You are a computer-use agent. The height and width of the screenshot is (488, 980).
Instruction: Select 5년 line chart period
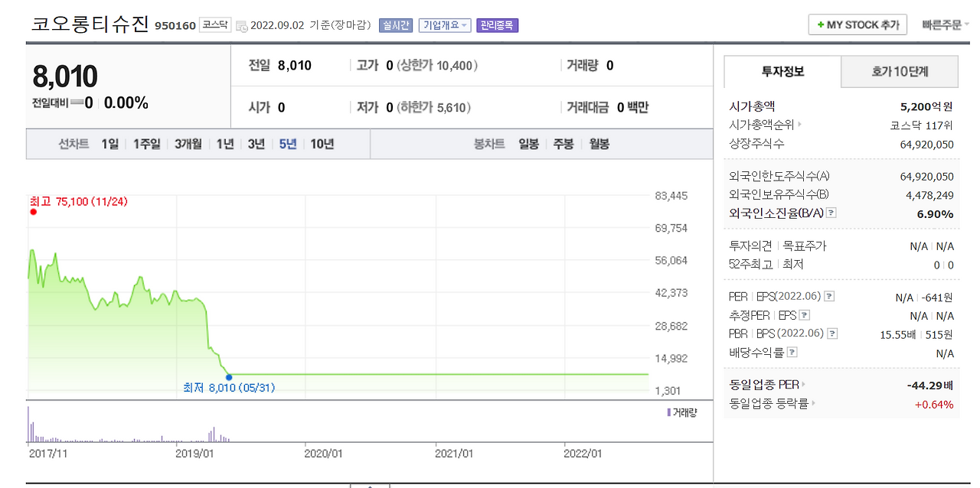[x=288, y=144]
